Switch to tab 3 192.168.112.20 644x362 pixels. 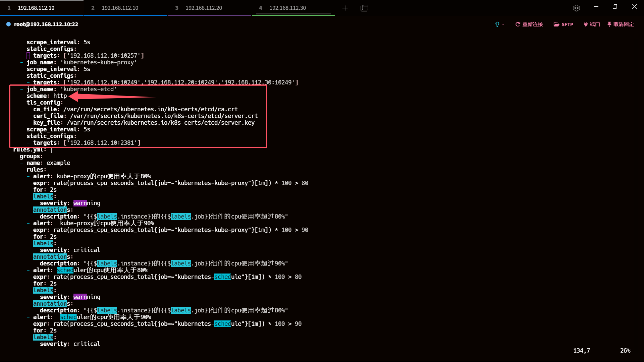point(204,8)
